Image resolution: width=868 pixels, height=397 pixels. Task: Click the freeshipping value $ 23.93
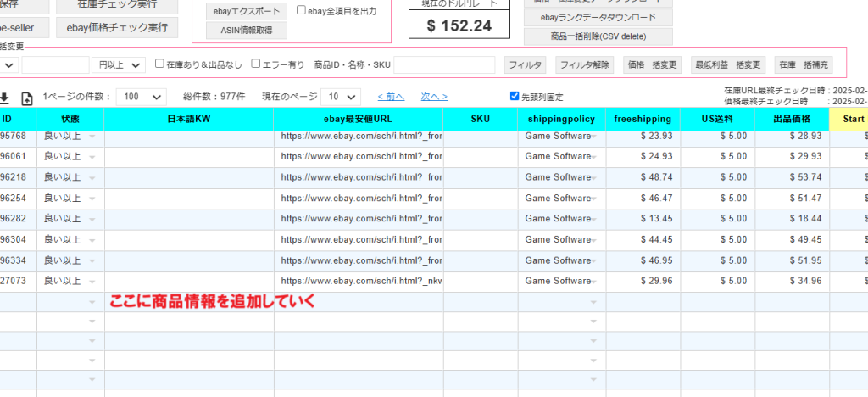pos(657,137)
